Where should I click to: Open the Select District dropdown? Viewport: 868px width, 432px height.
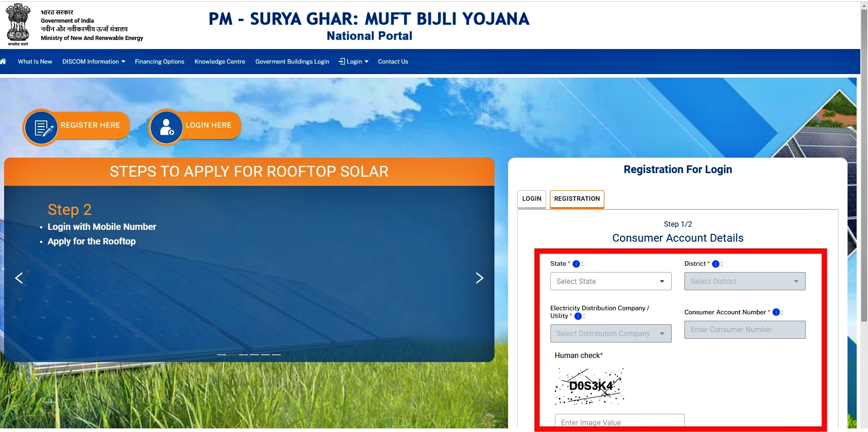pos(745,281)
